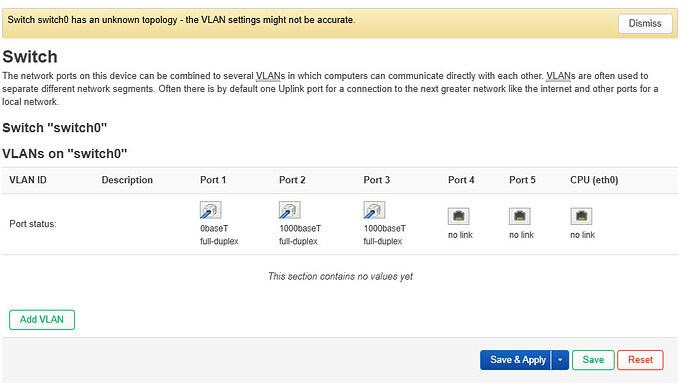Click the Port 2 column header
The height and width of the screenshot is (391, 690).
click(x=292, y=180)
